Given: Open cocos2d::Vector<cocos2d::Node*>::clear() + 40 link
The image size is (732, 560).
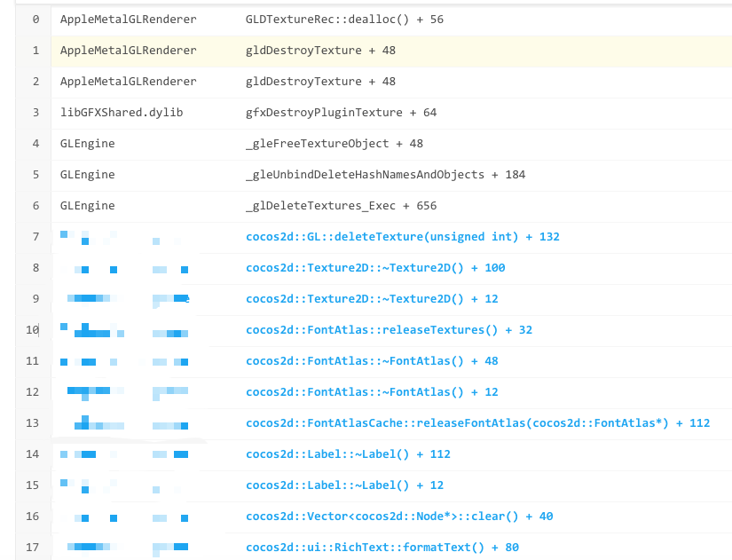Looking at the screenshot, I should click(399, 517).
